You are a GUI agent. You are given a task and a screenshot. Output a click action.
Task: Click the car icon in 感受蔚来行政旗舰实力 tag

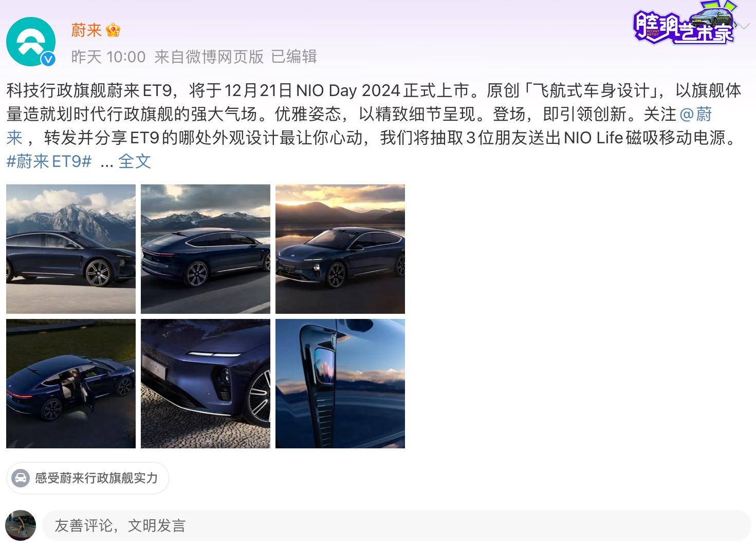pyautogui.click(x=21, y=478)
